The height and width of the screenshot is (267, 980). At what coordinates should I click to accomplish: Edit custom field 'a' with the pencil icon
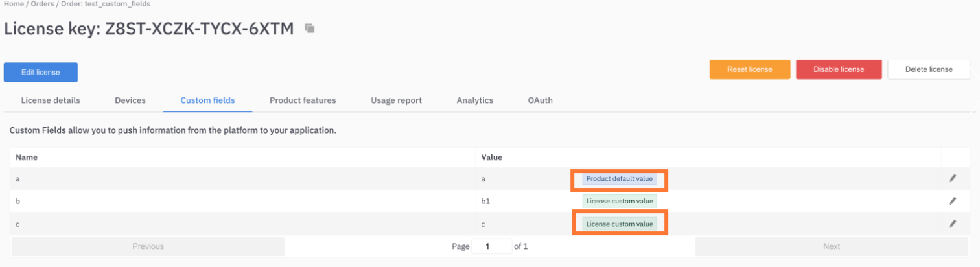(952, 178)
